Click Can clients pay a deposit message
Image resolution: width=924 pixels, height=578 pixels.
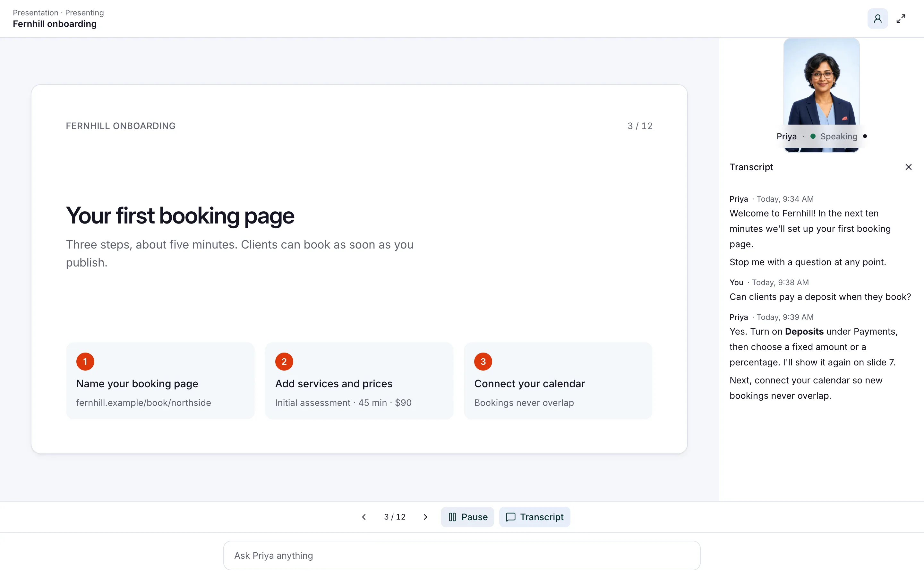[x=820, y=297]
